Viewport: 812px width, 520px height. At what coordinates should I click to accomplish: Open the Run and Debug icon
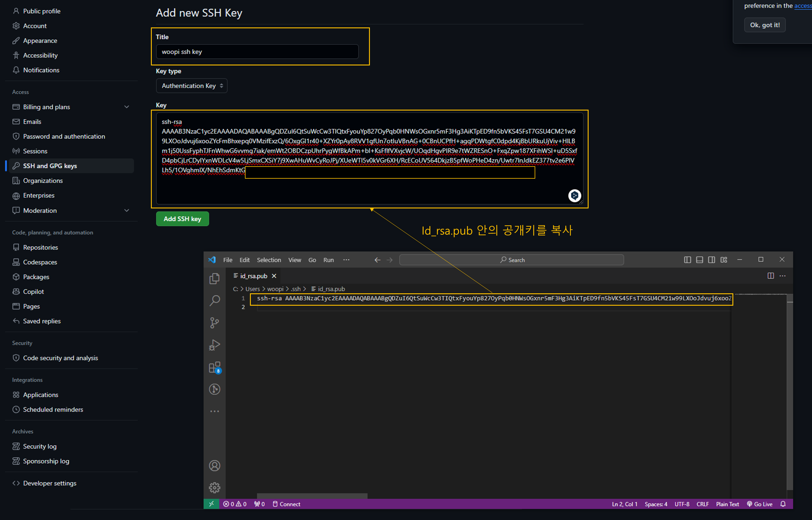click(214, 345)
